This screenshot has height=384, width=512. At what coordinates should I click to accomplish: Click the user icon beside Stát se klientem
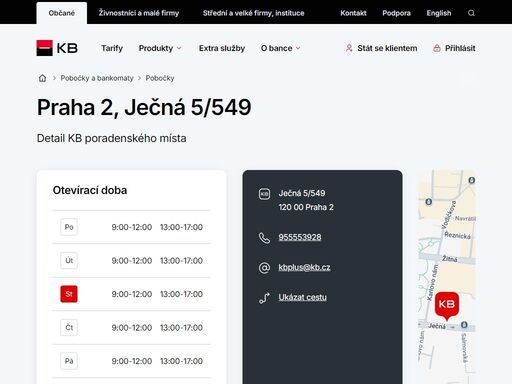click(x=349, y=48)
